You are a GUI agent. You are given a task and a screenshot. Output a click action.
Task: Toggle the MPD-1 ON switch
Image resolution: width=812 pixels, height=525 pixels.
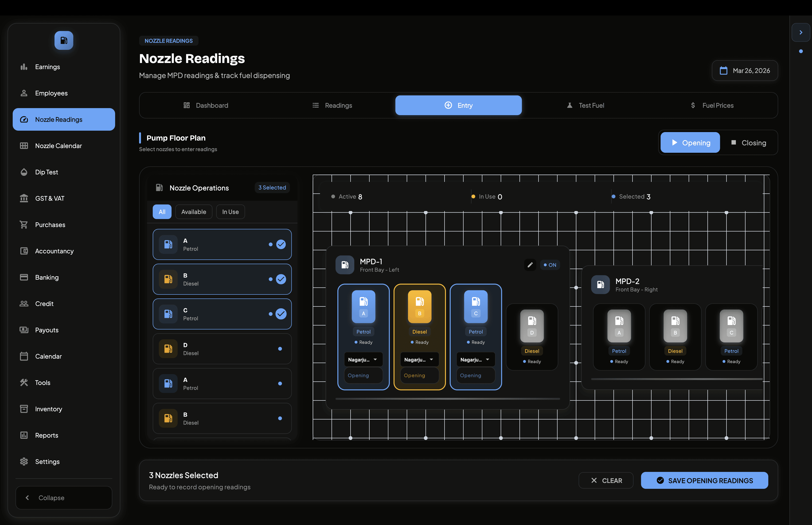[550, 265]
